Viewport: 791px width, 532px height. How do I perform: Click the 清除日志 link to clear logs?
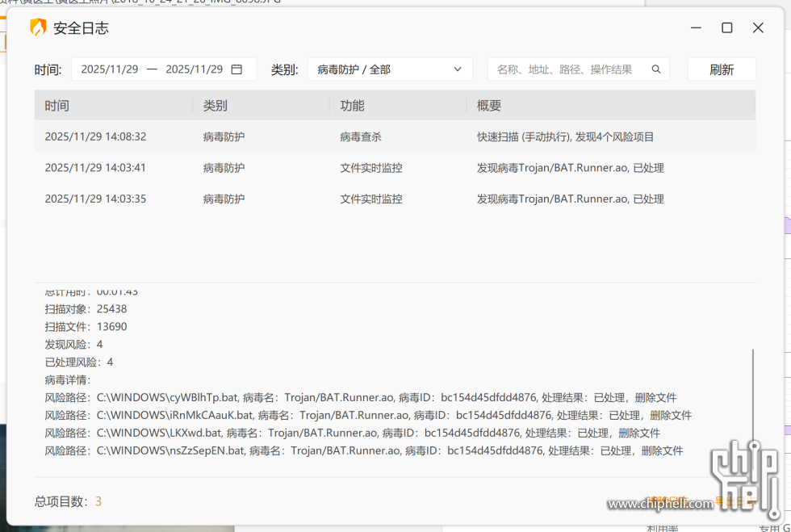(667, 500)
